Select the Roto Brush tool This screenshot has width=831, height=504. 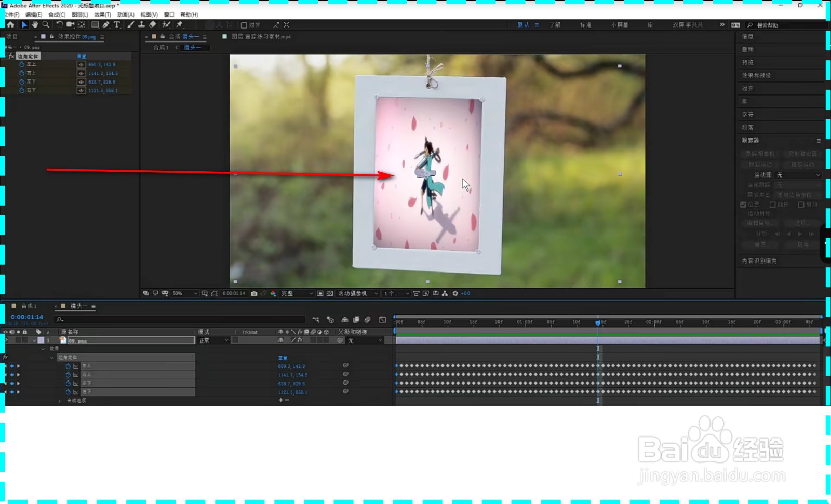click(x=166, y=24)
